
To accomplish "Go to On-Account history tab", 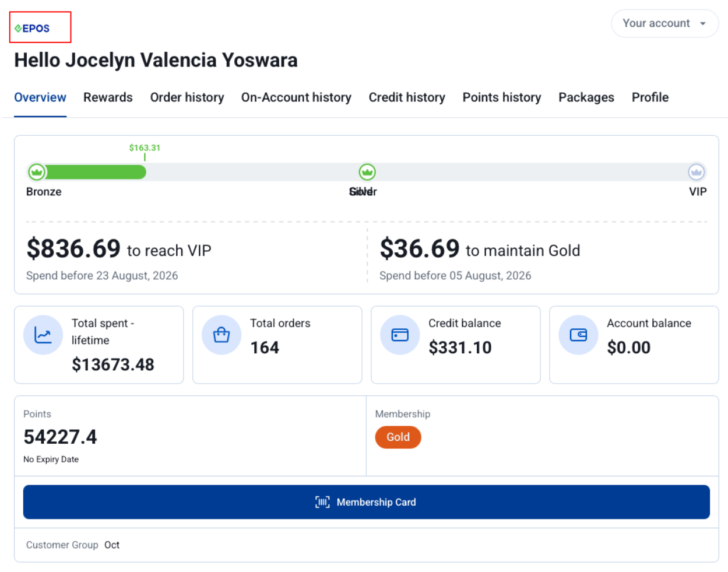I will point(296,97).
